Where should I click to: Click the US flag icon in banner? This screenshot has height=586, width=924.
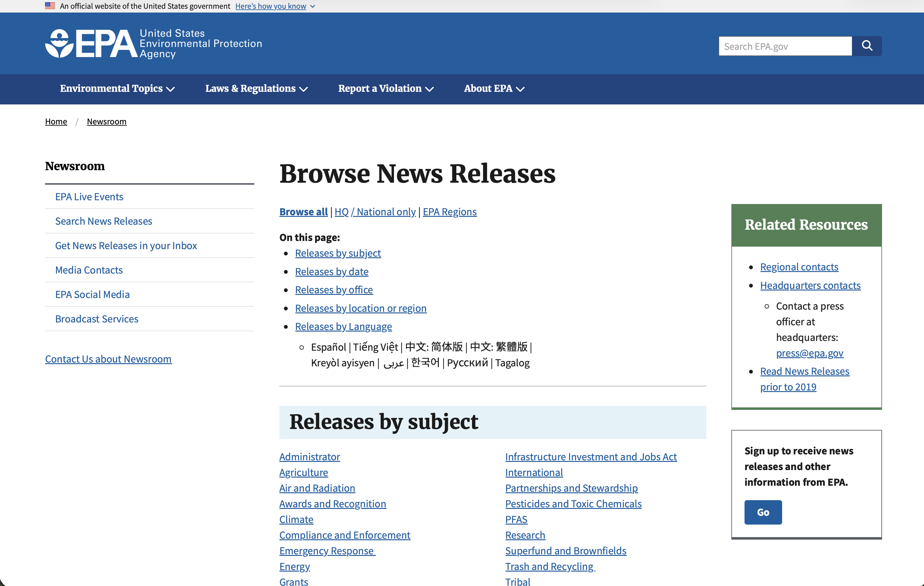[x=50, y=6]
